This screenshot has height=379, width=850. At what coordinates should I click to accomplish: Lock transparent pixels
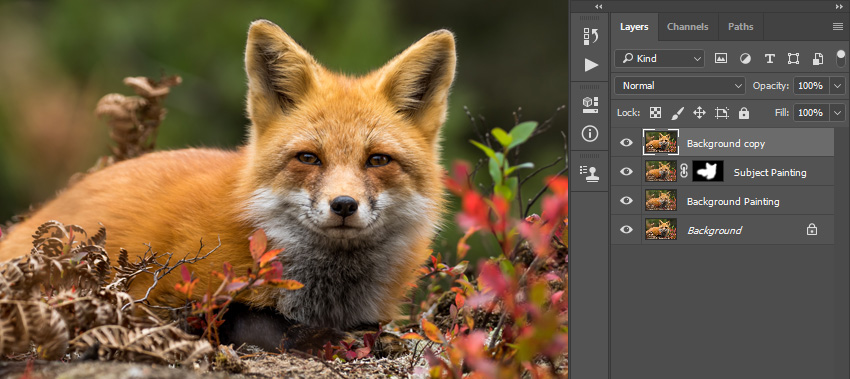click(x=656, y=113)
